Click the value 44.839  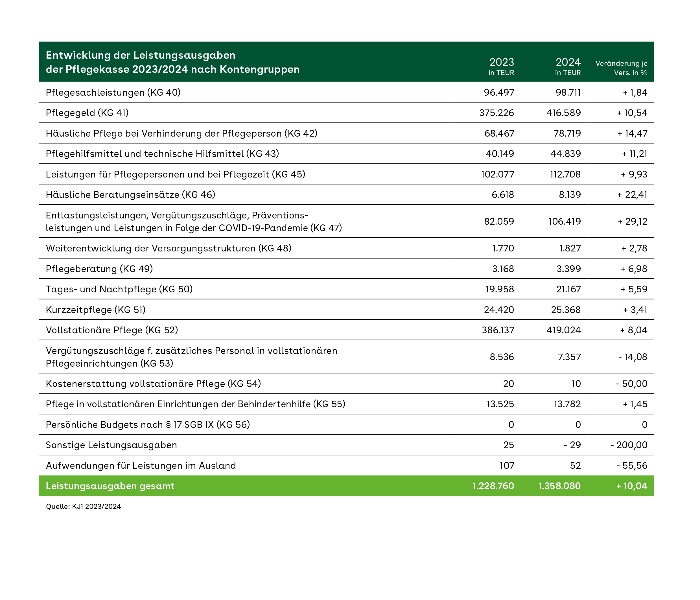point(566,154)
